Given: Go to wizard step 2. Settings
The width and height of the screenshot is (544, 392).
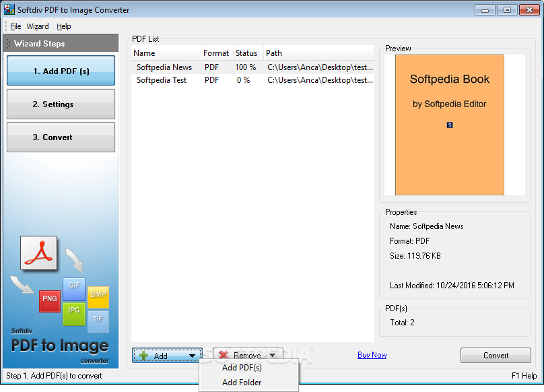Looking at the screenshot, I should click(61, 104).
